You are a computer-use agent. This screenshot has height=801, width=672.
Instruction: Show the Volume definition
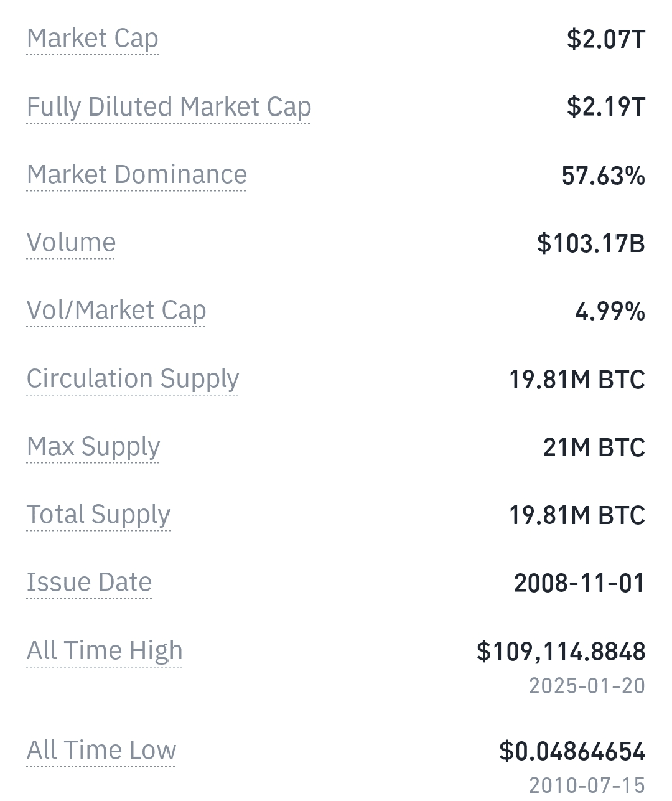click(71, 242)
